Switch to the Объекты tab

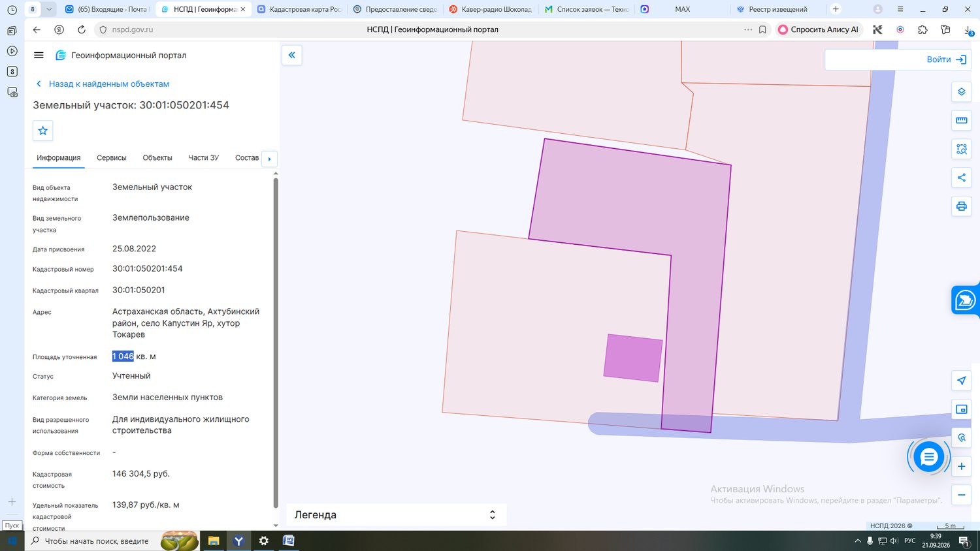(x=157, y=158)
